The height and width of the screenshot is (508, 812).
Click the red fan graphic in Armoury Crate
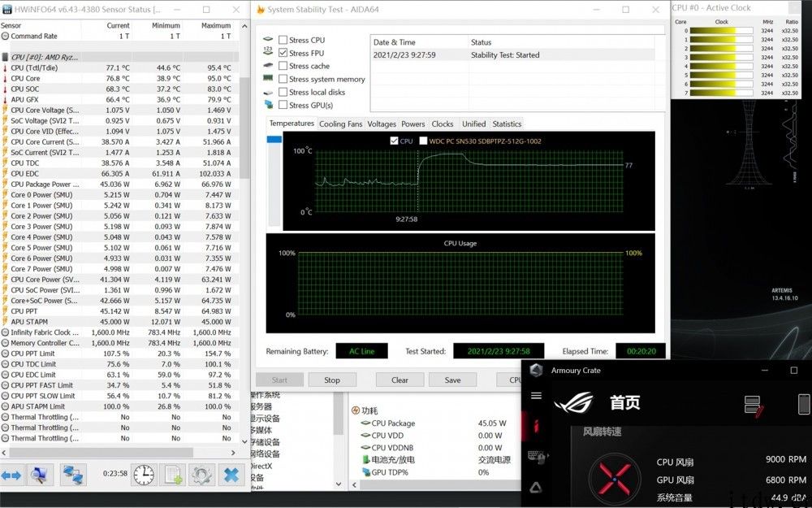[x=615, y=477]
